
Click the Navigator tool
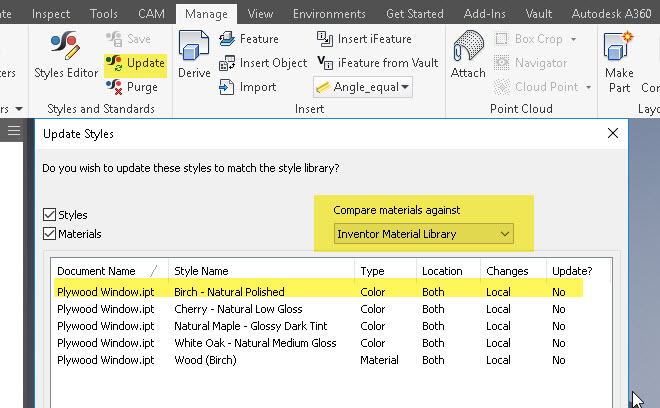530,63
